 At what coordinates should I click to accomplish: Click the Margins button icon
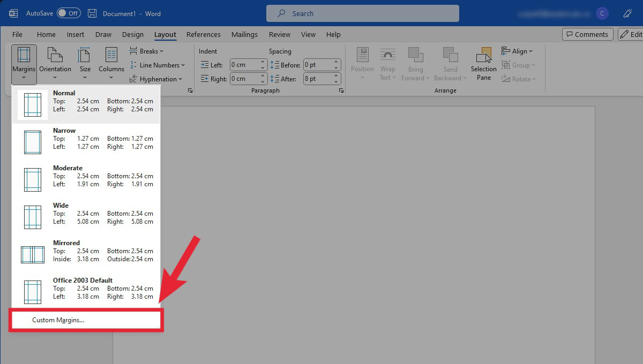point(24,55)
